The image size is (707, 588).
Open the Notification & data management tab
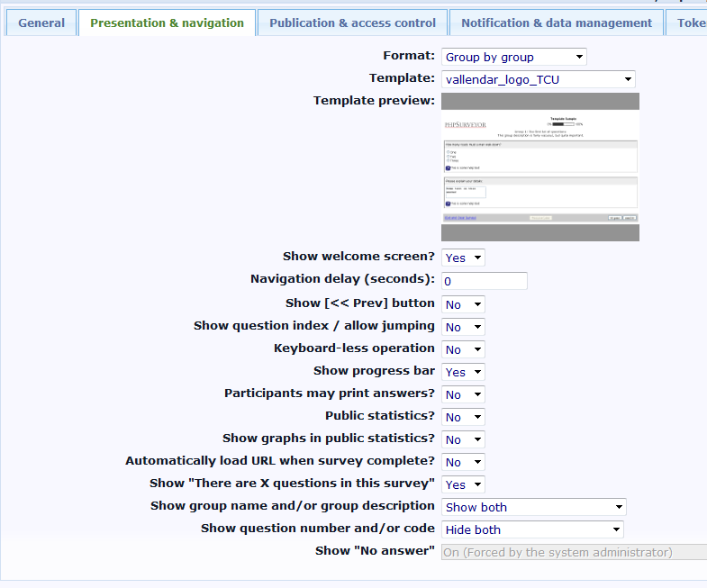pyautogui.click(x=557, y=23)
